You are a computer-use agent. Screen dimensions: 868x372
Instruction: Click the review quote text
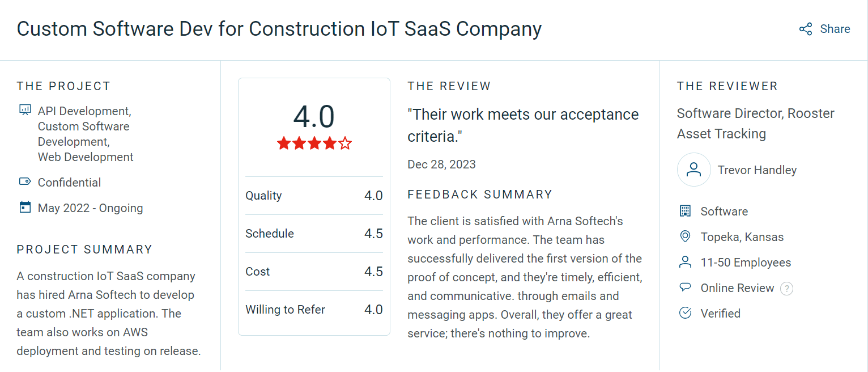click(522, 125)
